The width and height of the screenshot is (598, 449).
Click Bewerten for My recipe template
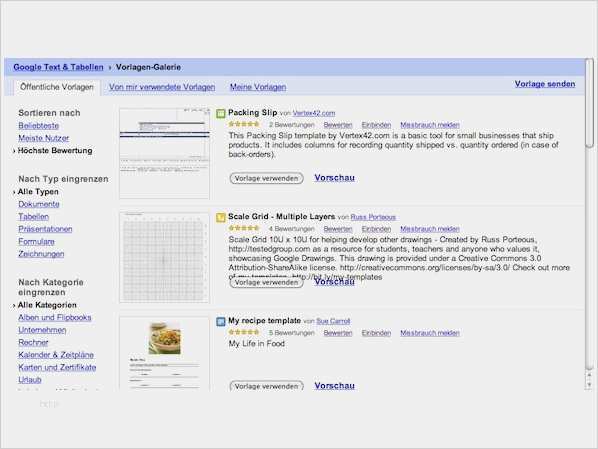point(338,333)
